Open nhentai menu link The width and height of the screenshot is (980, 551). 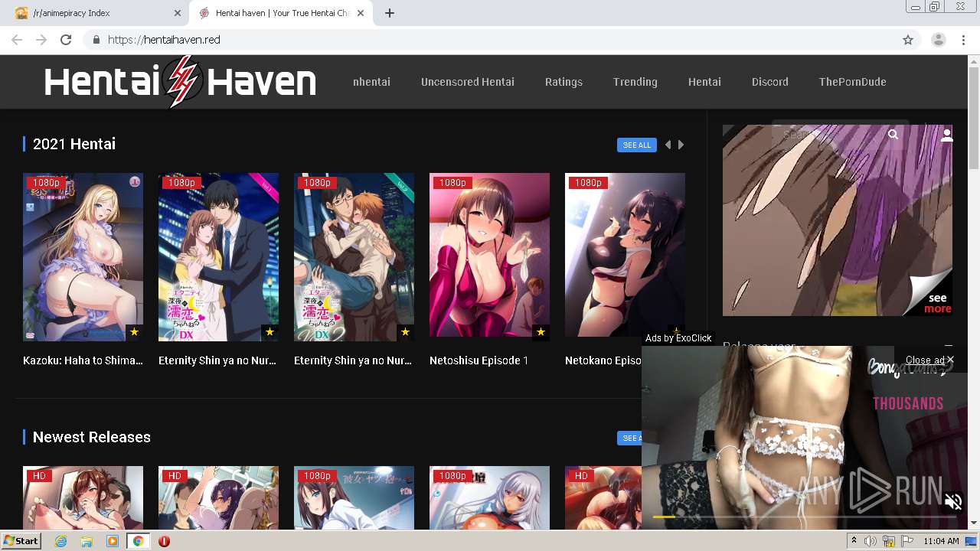[x=371, y=82]
